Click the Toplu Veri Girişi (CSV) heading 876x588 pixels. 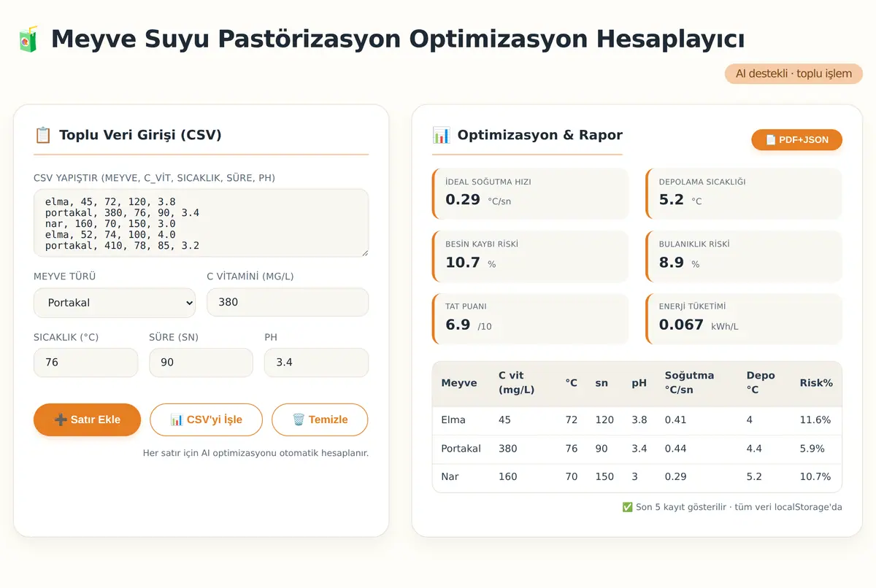pyautogui.click(x=140, y=135)
